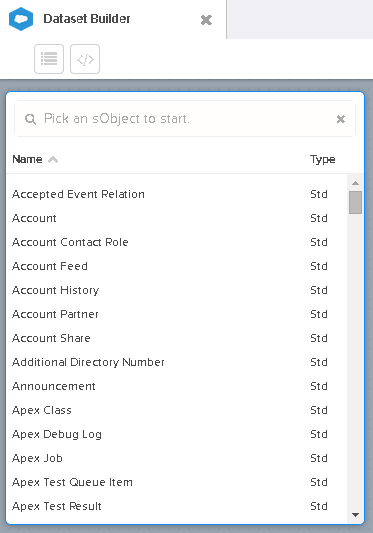Image resolution: width=373 pixels, height=533 pixels.
Task: Select Accepted Event Relation
Action: pyautogui.click(x=176, y=194)
